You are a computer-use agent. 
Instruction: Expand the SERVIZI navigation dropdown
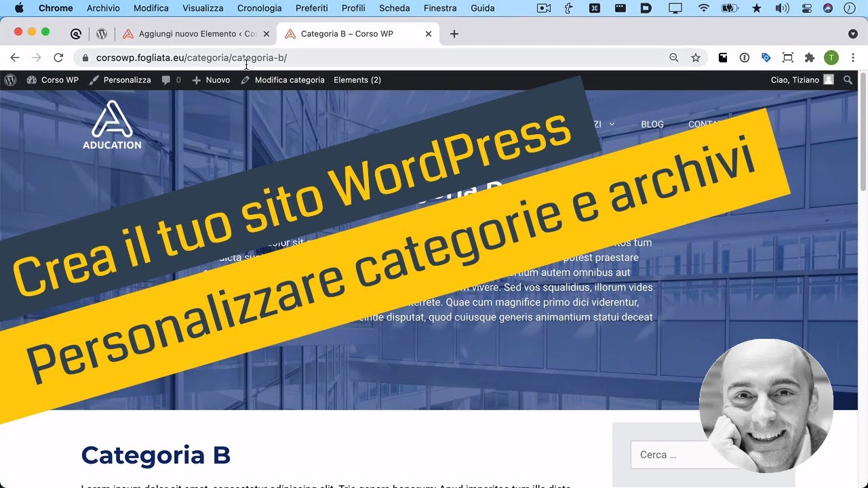[612, 124]
